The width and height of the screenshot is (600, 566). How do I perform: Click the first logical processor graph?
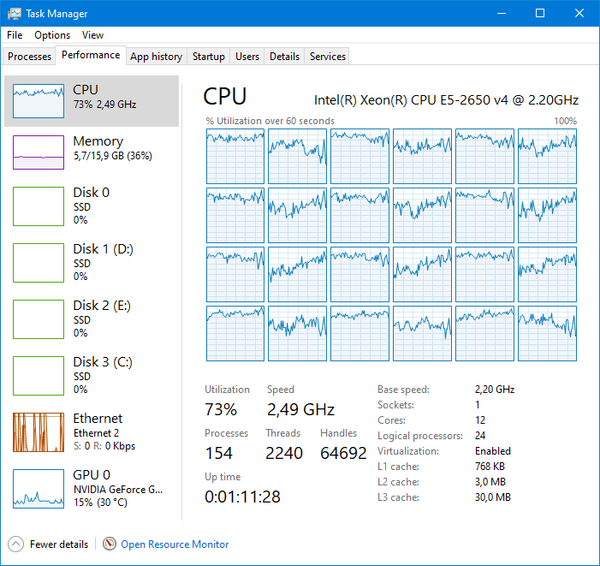coord(234,154)
